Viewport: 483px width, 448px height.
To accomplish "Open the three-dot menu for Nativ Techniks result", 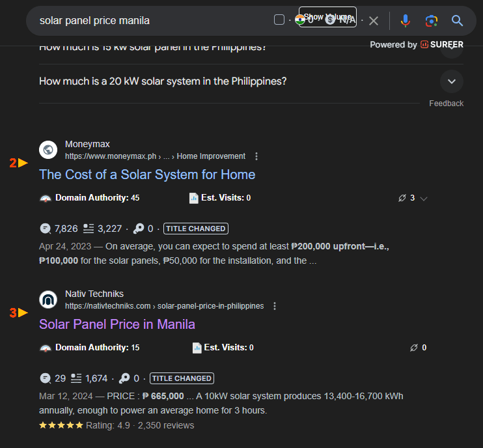I will click(x=275, y=306).
